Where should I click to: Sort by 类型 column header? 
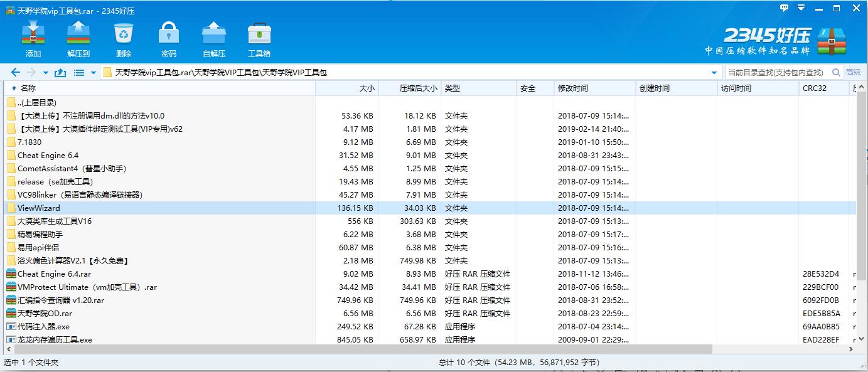pyautogui.click(x=479, y=88)
